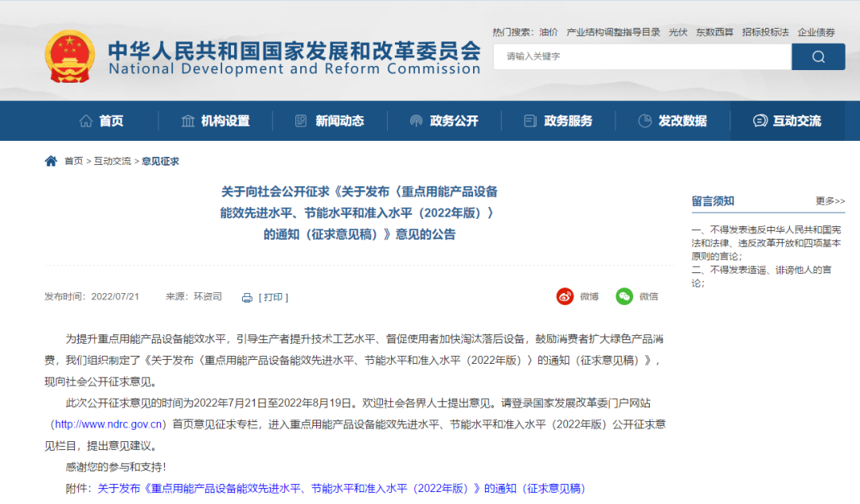The width and height of the screenshot is (860, 504).
Task: Open 首页 in the main navigation
Action: (101, 121)
